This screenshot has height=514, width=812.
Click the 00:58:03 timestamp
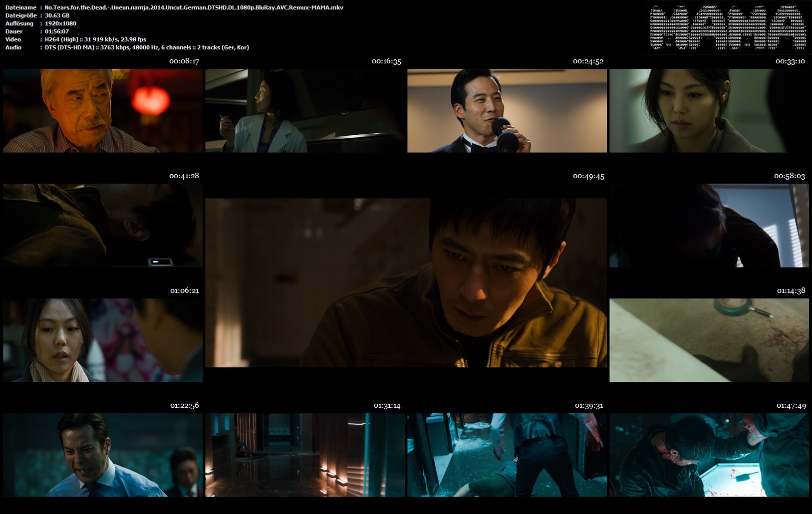point(790,176)
